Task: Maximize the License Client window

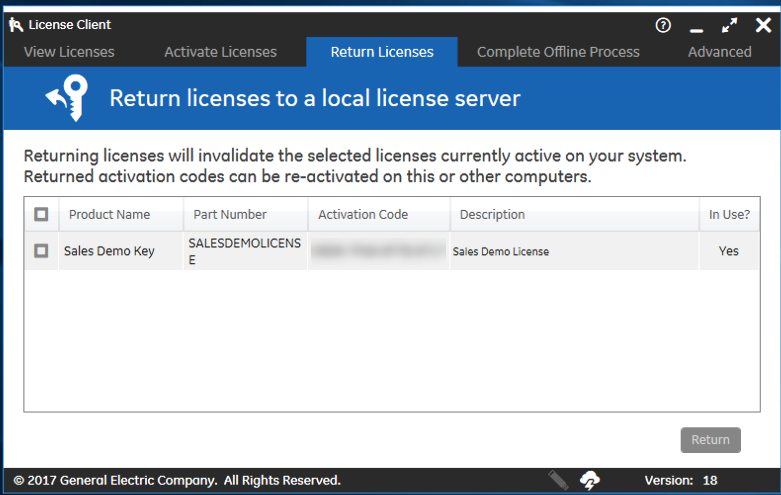Action: coord(729,25)
